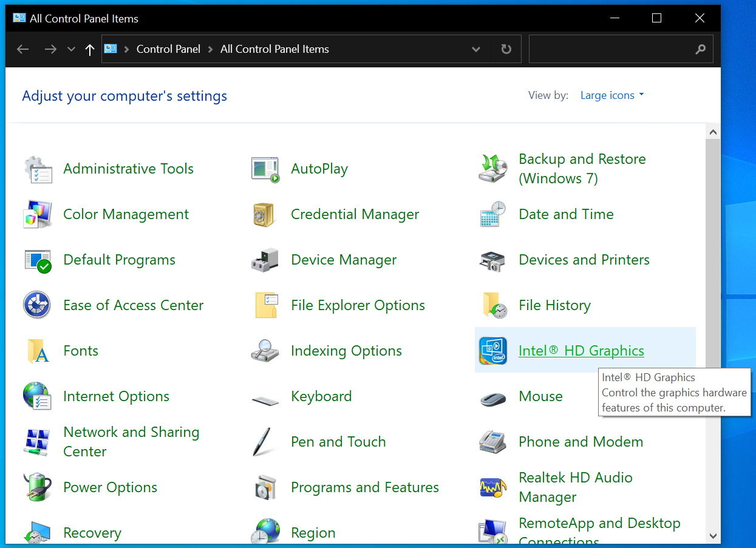Viewport: 756px width, 548px height.
Task: Open Backup and Restore (Windows 7) icon
Action: 492,168
